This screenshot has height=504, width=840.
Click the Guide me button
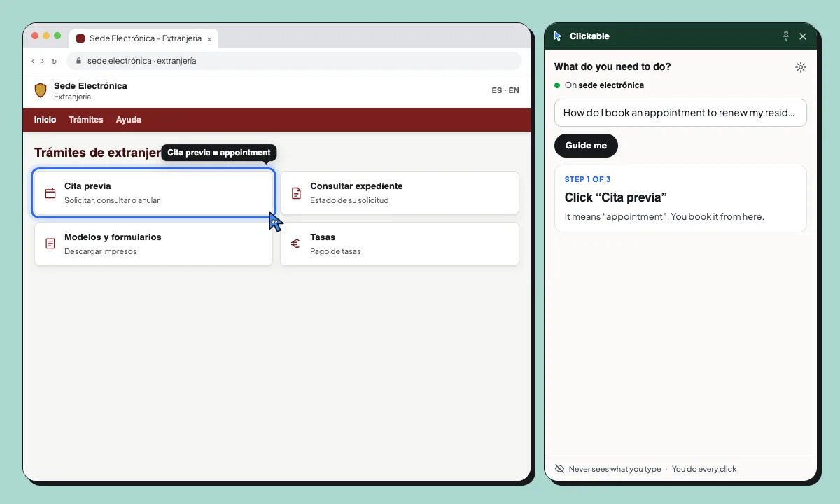pos(586,146)
